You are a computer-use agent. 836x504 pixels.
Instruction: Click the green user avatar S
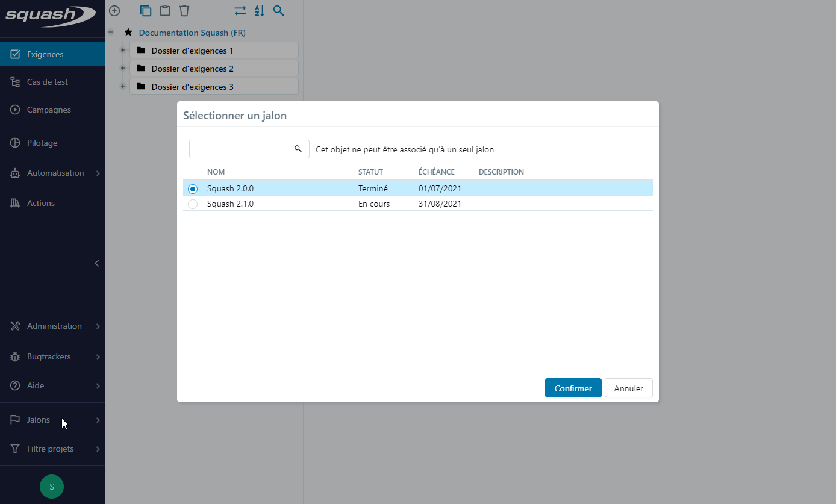(x=52, y=487)
